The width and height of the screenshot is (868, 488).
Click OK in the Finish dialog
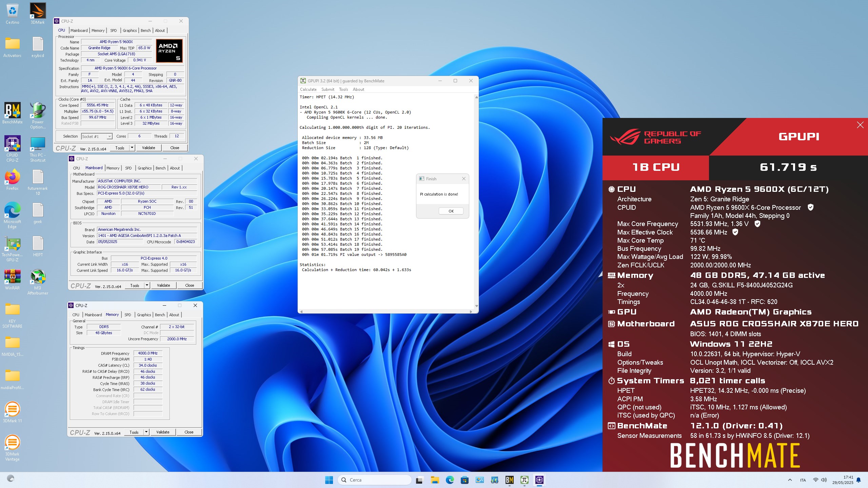click(x=451, y=211)
